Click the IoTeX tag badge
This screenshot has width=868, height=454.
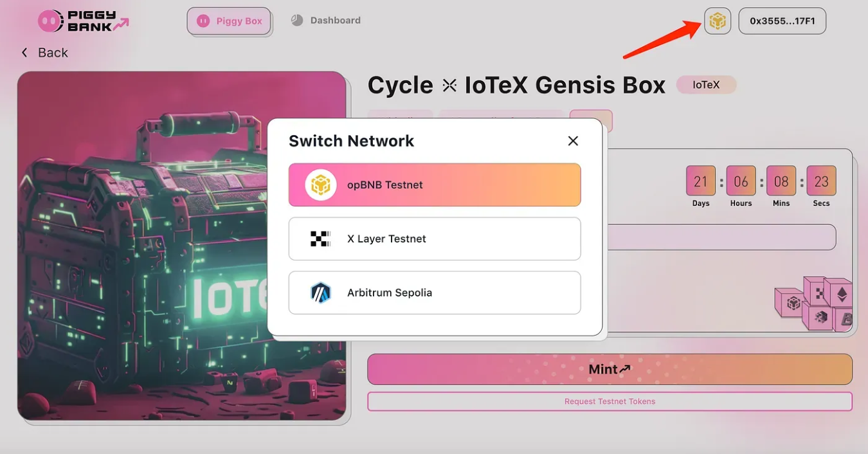[x=706, y=84]
